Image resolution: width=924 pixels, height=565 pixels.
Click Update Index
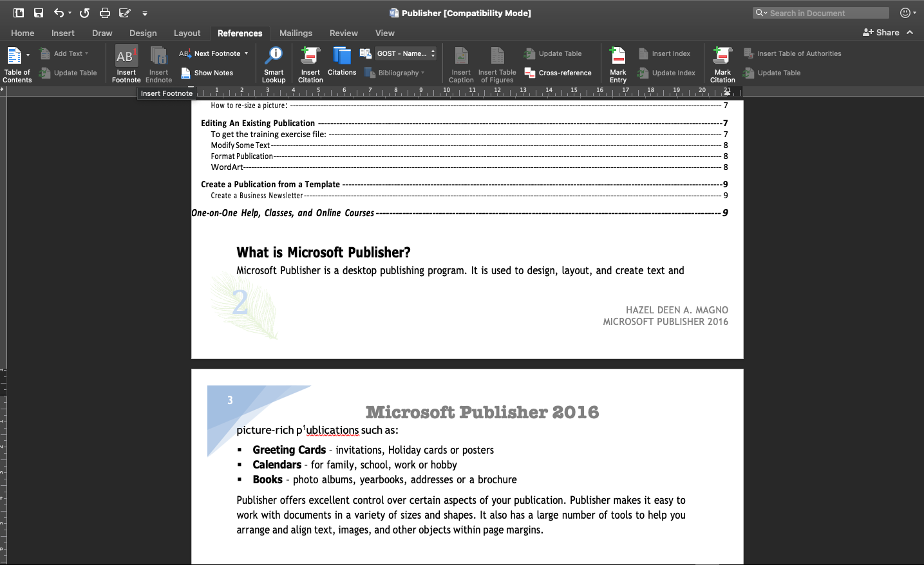coord(666,73)
